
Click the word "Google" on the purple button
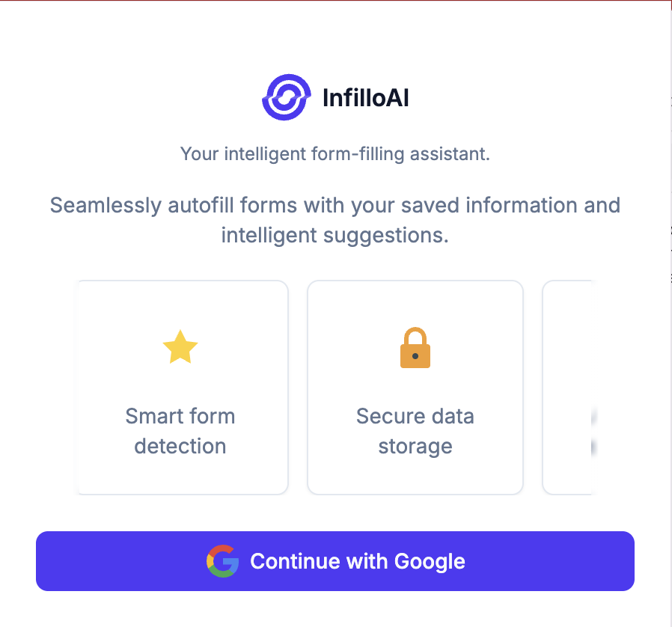(x=430, y=562)
